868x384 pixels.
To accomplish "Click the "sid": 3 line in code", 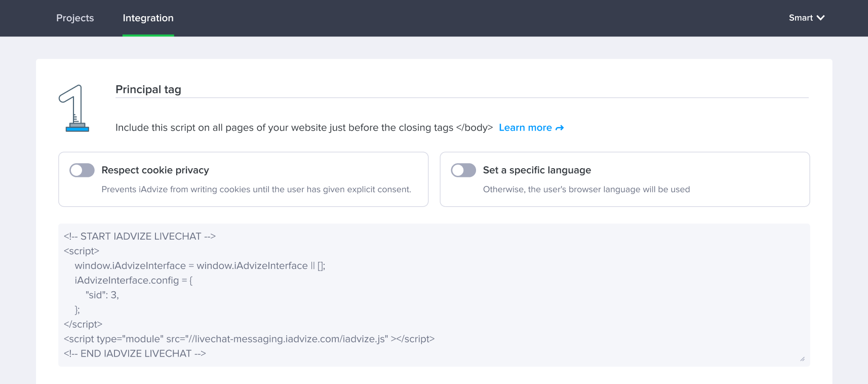I will (x=102, y=295).
